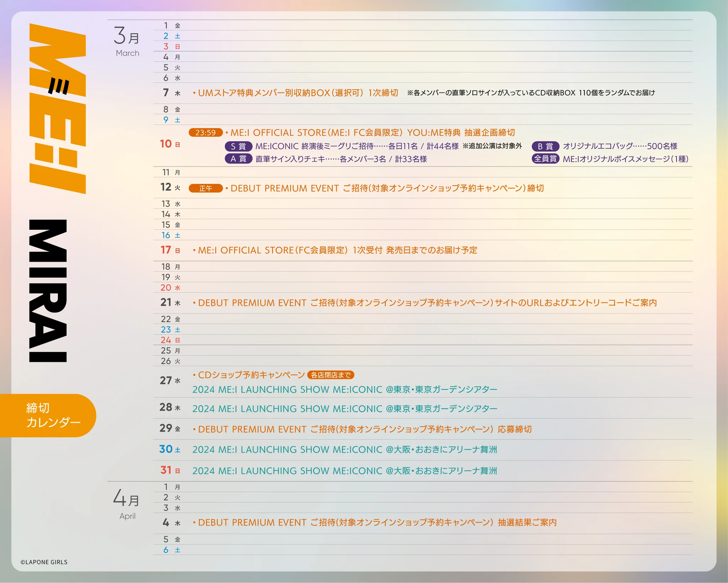This screenshot has height=583, width=728.
Task: Click the 抽選結果ご案内 entry on April 4
Action: [375, 523]
